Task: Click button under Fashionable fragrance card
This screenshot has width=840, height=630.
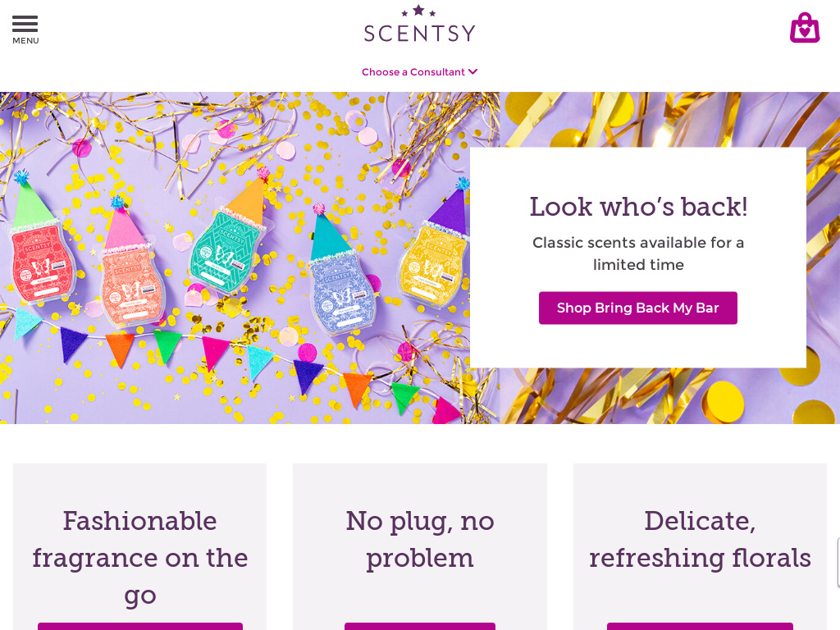Action: coord(139,626)
